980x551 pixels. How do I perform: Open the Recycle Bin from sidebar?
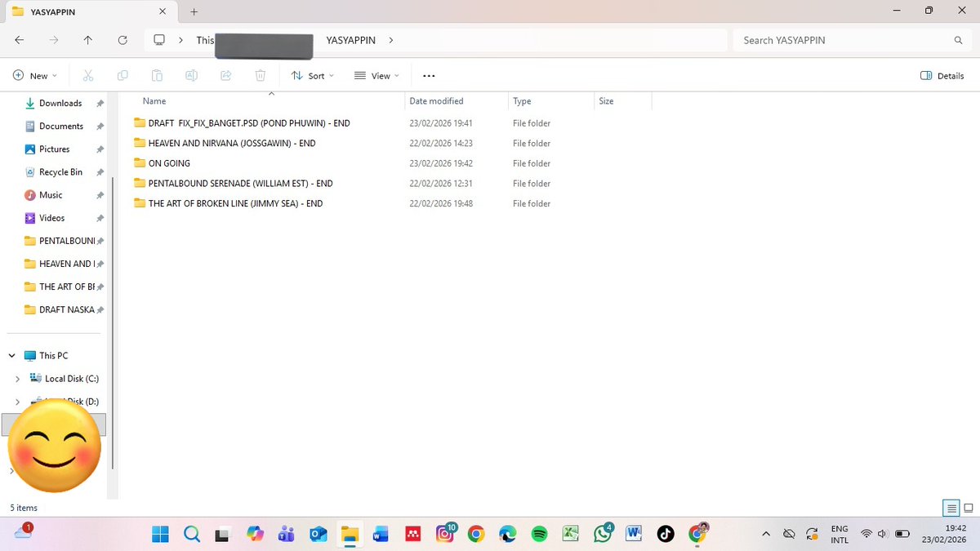(x=60, y=172)
